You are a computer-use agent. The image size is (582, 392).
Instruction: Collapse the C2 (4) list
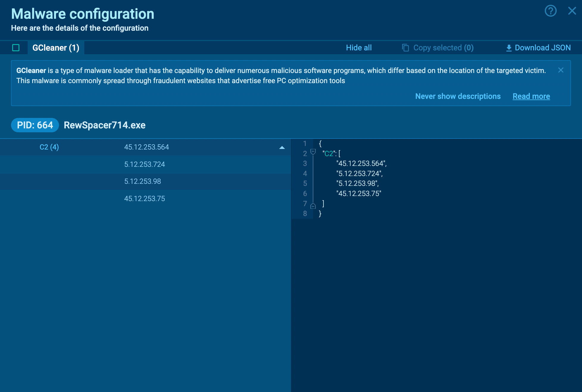(282, 147)
